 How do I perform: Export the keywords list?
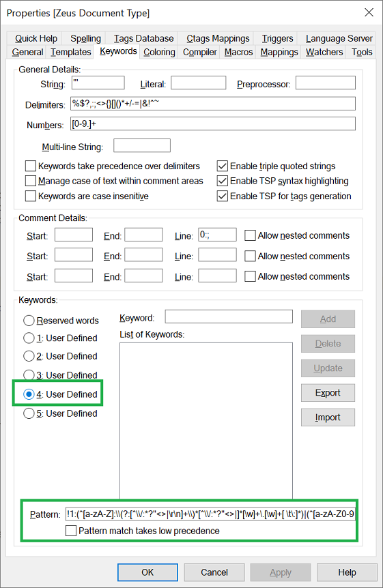(x=328, y=393)
